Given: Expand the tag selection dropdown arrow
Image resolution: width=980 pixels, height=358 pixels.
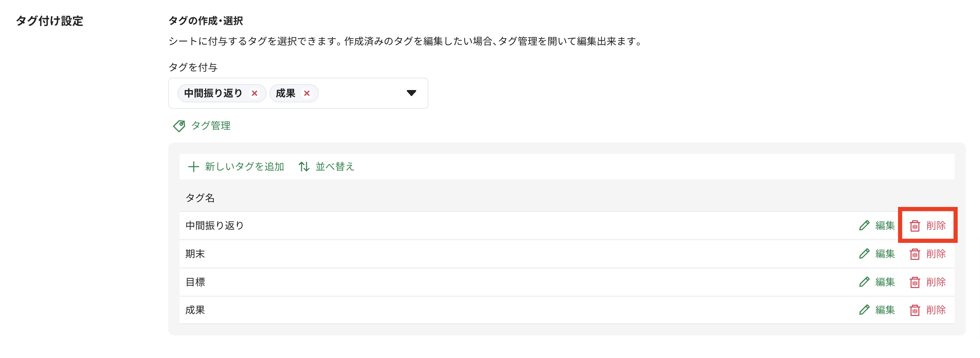Looking at the screenshot, I should pos(411,93).
